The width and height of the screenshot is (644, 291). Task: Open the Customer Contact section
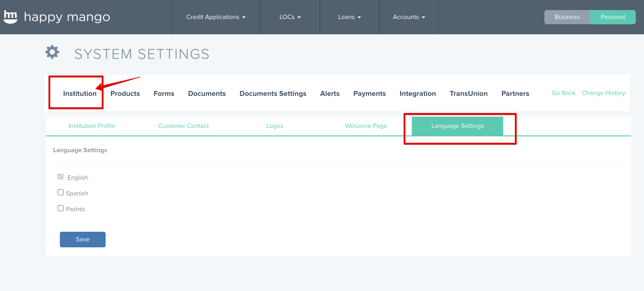183,126
